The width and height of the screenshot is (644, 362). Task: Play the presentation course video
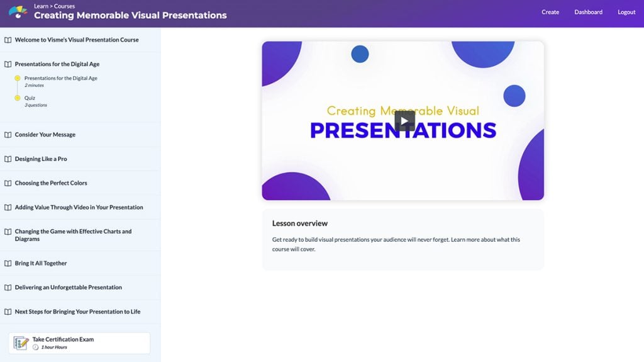pyautogui.click(x=404, y=121)
